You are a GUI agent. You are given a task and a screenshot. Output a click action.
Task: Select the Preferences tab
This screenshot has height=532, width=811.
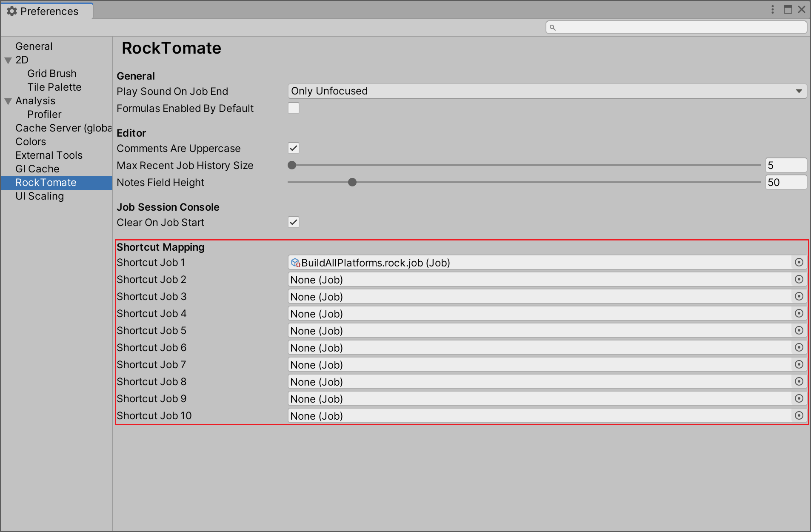tap(47, 11)
